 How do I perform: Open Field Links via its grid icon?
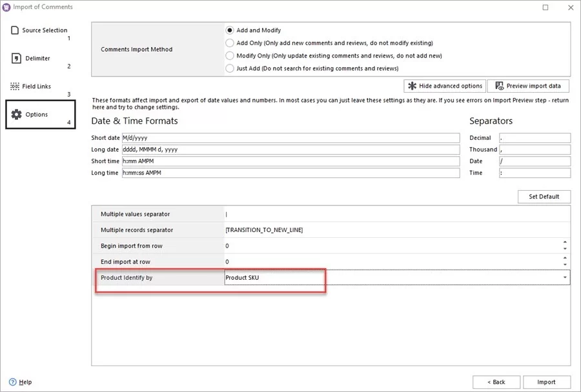(14, 85)
